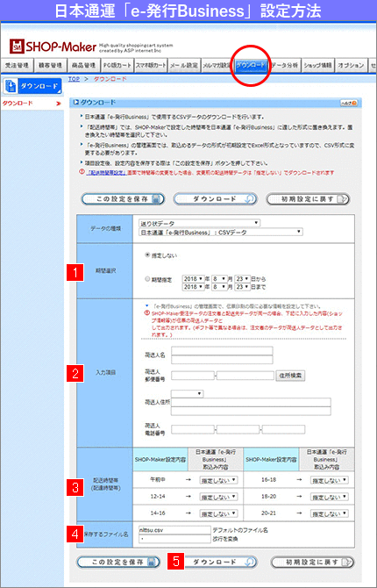Switch to the PC版カート tab
The height and width of the screenshot is (588, 377).
pyautogui.click(x=117, y=65)
